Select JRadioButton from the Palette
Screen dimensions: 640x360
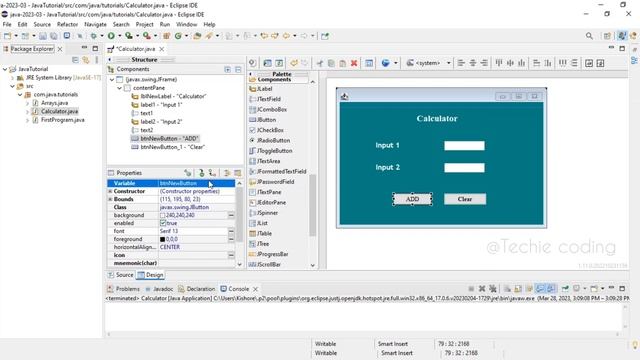point(270,140)
